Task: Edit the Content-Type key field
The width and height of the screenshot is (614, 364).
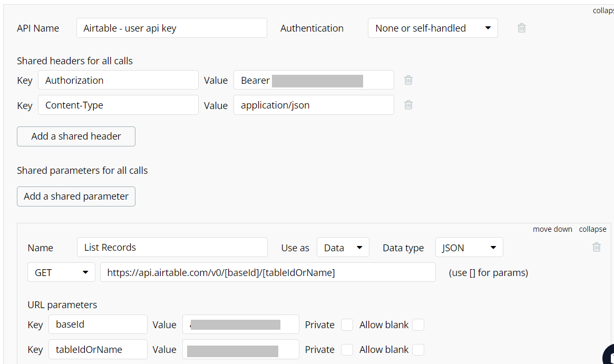Action: tap(118, 105)
